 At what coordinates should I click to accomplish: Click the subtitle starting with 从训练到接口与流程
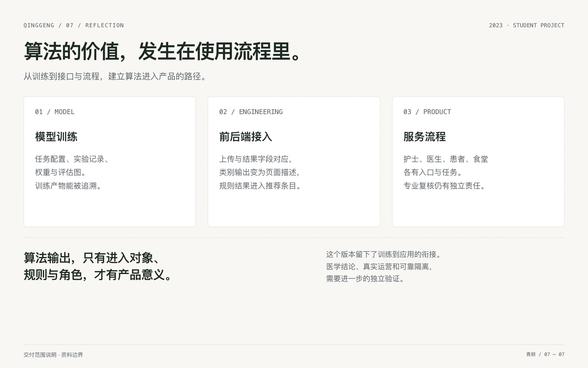[115, 76]
